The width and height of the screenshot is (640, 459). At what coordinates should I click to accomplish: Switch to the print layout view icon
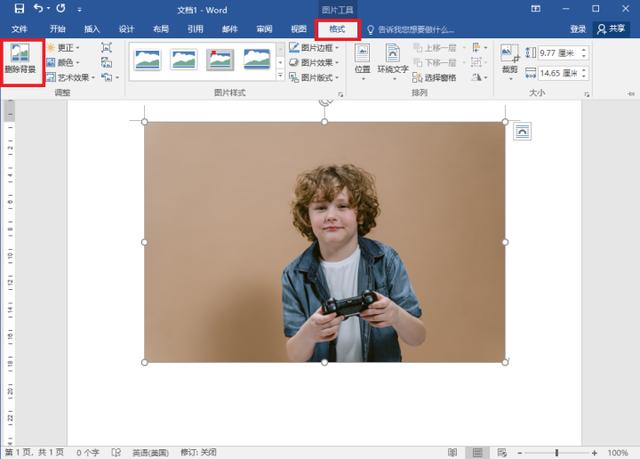[477, 452]
